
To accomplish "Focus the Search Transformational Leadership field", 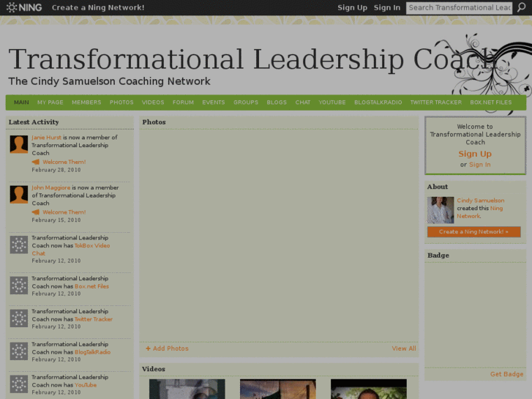I will point(460,7).
